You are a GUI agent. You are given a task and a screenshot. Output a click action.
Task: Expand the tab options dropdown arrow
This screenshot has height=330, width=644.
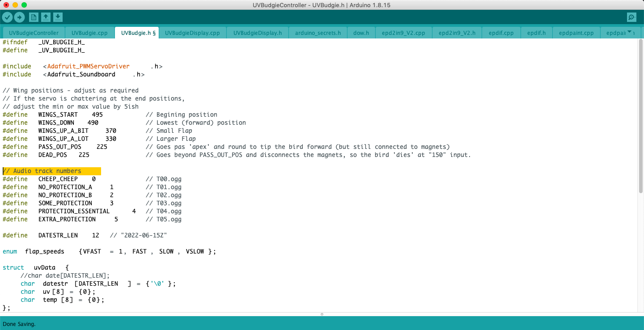(630, 32)
